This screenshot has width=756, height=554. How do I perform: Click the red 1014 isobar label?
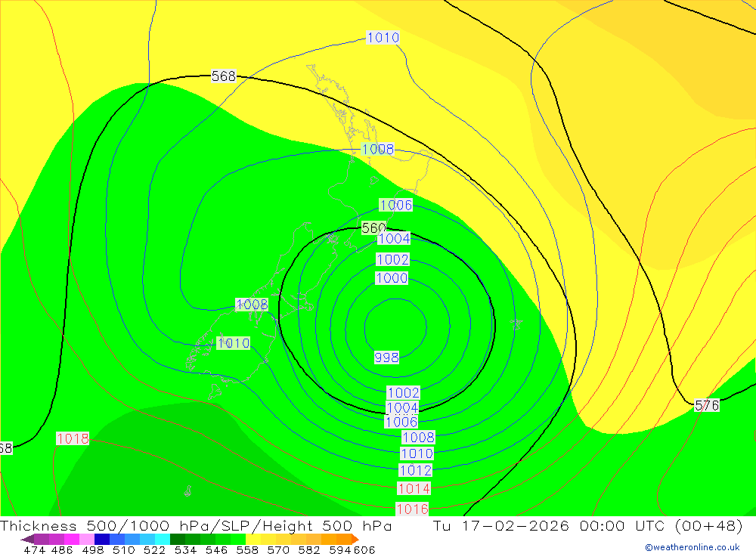pos(414,488)
